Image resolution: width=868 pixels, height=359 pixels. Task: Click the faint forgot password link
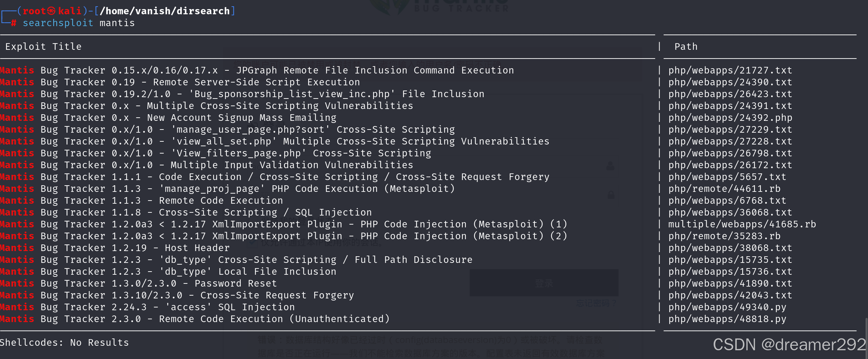(596, 303)
